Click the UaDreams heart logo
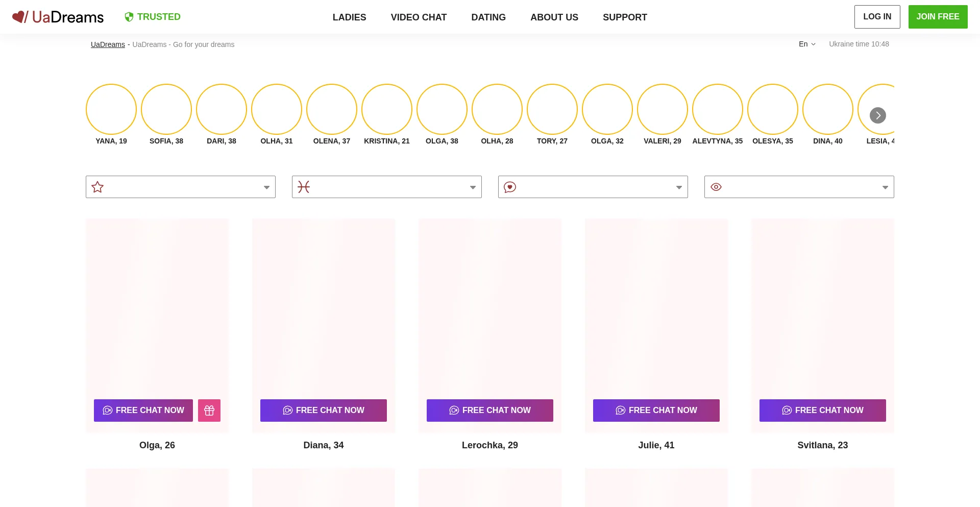Viewport: 980px width, 507px height. click(20, 17)
